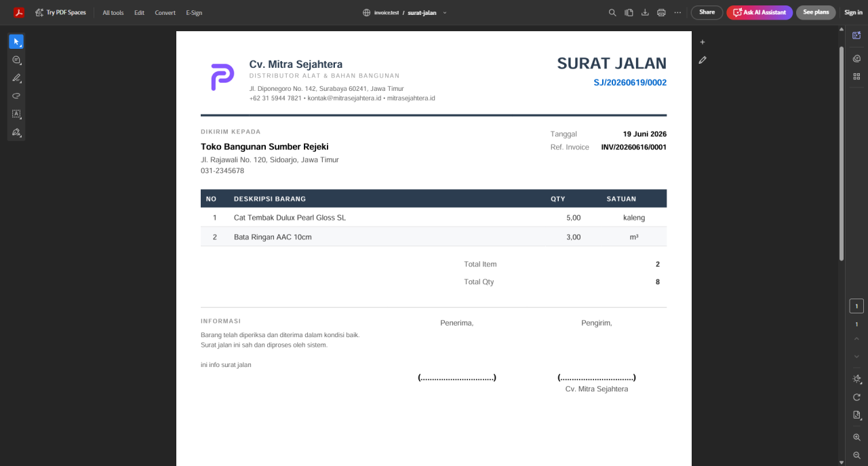Open the search magnifier in the top bar

(612, 12)
